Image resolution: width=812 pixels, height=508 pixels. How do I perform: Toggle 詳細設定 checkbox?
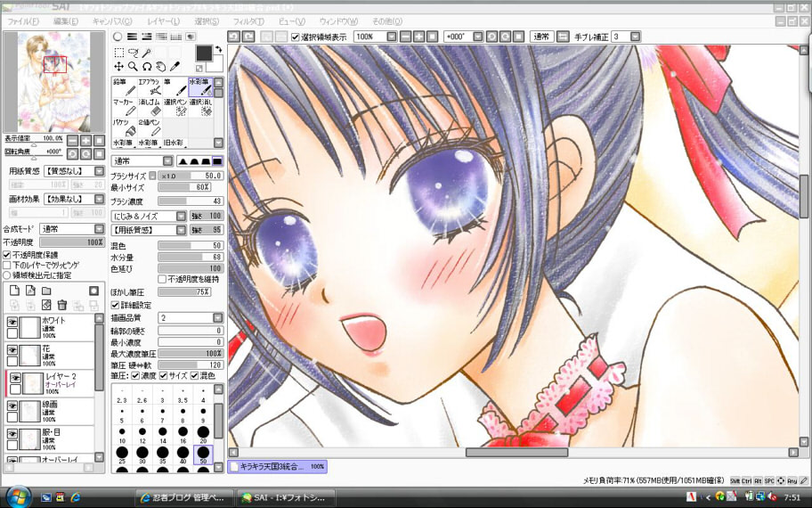coord(115,306)
